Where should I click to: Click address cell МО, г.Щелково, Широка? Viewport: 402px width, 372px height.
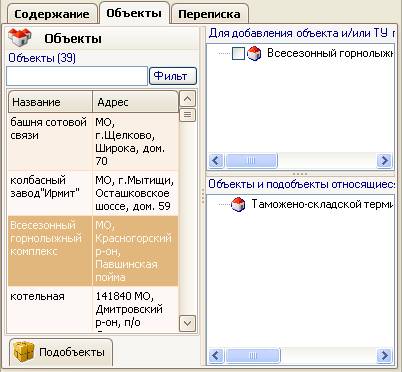tap(135, 142)
